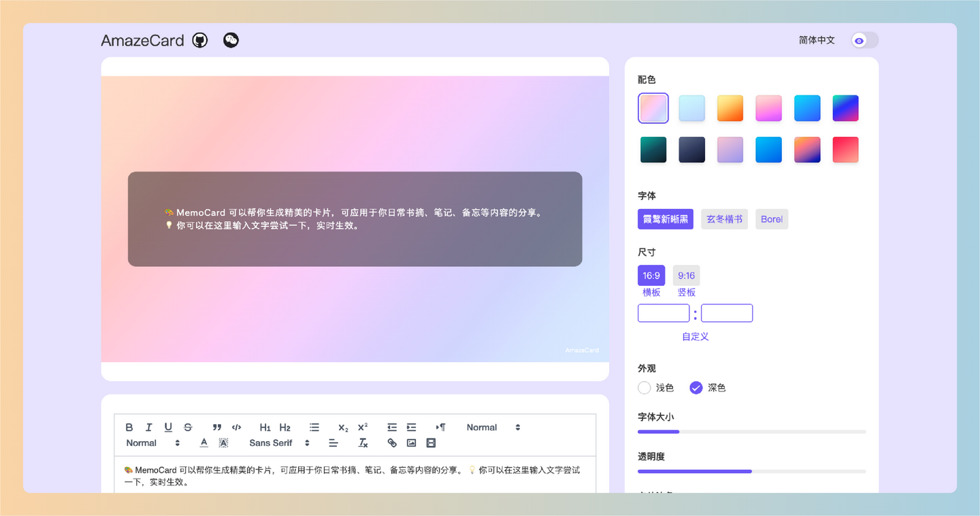Apply Heading 2 style
The height and width of the screenshot is (516, 980).
tap(285, 428)
